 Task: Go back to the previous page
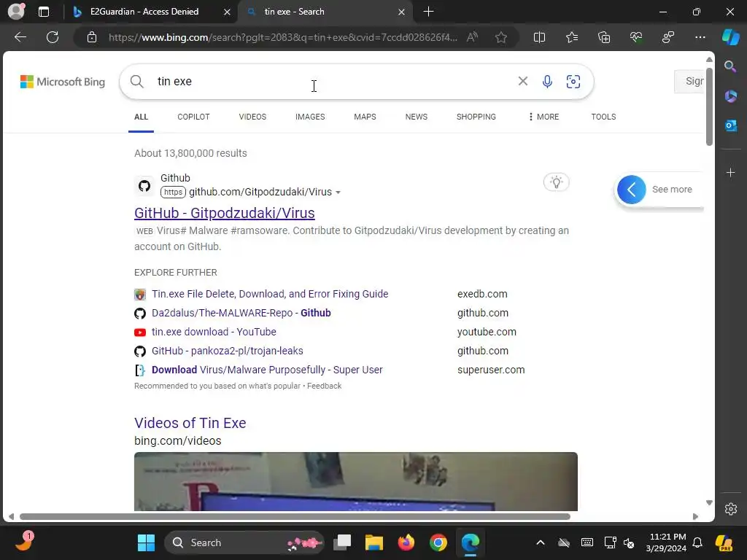tap(20, 37)
